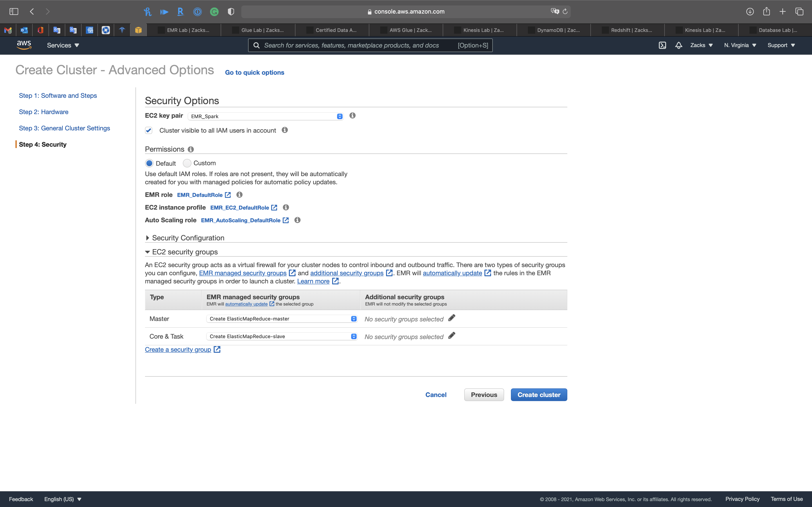
Task: Open the EC2 key pair dropdown
Action: tap(265, 116)
